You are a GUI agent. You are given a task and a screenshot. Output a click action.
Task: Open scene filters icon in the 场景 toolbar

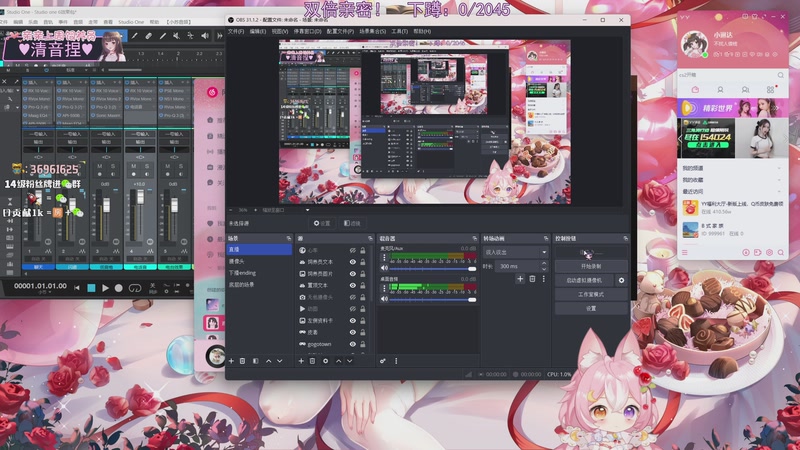(255, 361)
